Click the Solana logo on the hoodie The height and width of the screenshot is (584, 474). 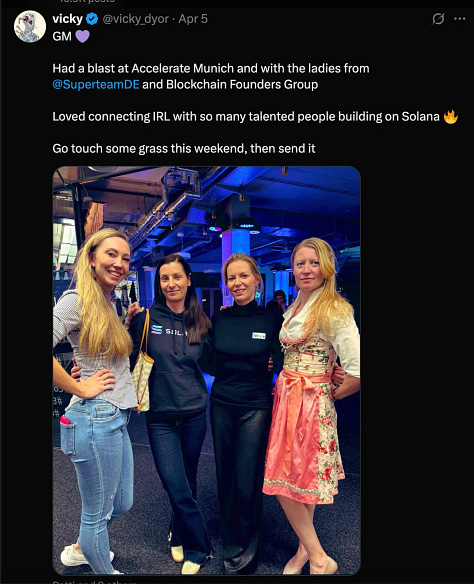click(x=157, y=330)
